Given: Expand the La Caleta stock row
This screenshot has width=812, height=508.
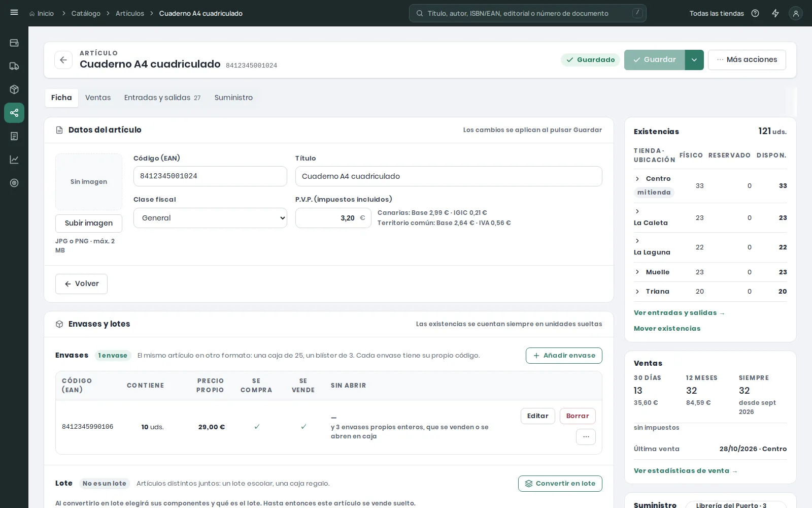Looking at the screenshot, I should tap(637, 211).
